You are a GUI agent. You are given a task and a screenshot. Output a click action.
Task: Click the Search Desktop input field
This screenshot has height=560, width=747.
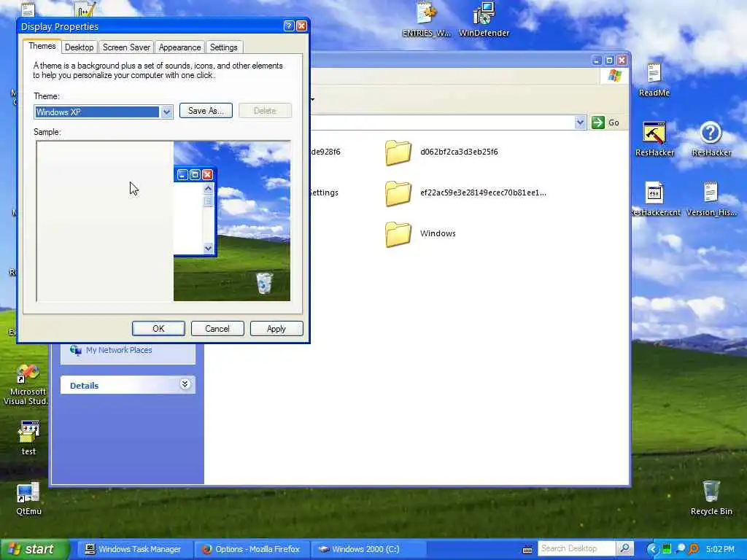point(576,548)
